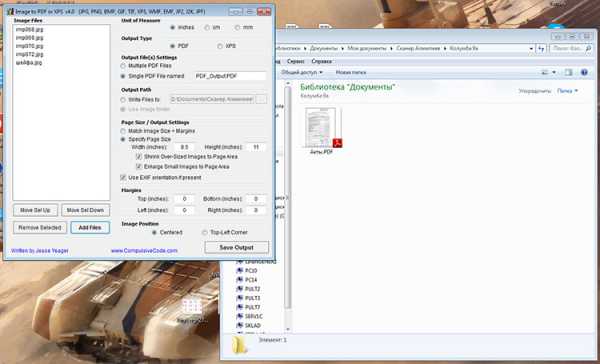
Task: Click the Save Output button
Action: (236, 247)
